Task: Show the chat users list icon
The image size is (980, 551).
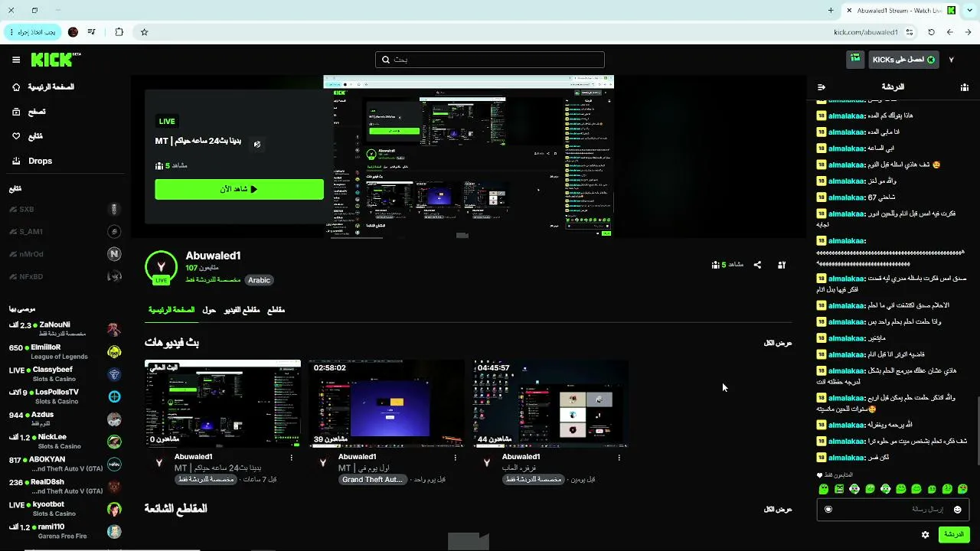Action: click(964, 87)
